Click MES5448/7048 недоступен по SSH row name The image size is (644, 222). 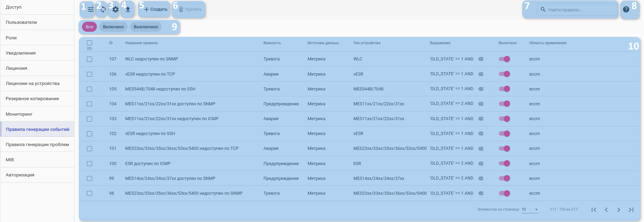160,89
